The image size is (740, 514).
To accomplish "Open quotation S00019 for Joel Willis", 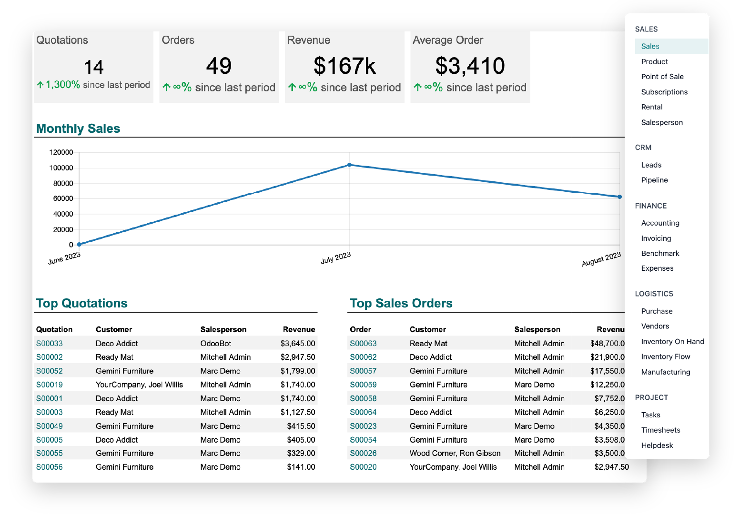I will 49,384.
